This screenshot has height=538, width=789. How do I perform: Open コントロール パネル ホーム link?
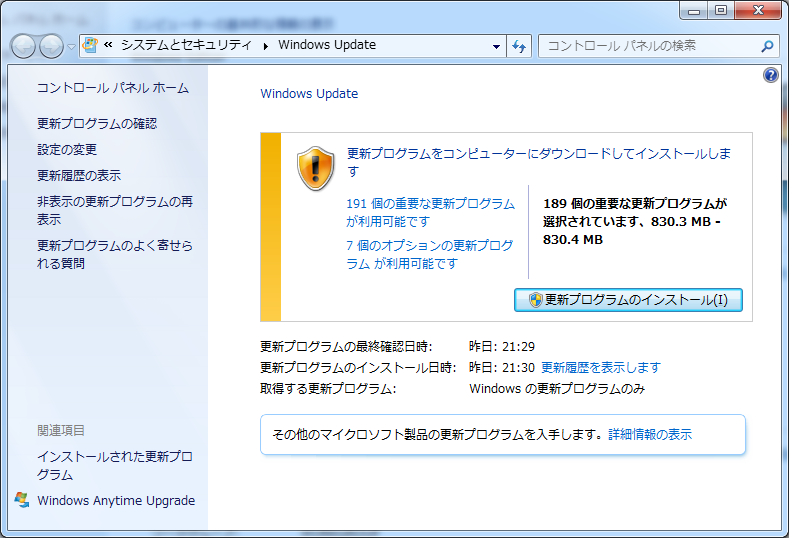[x=113, y=88]
